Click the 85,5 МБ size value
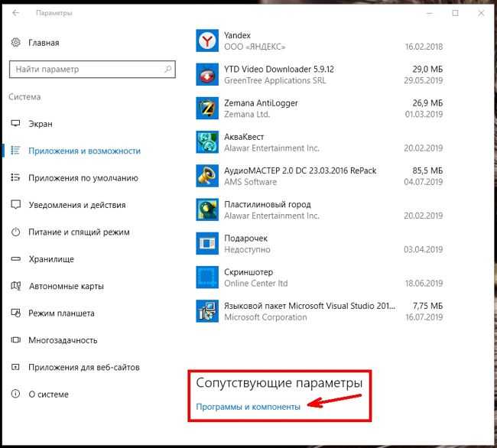Image resolution: width=497 pixels, height=448 pixels. [x=427, y=170]
